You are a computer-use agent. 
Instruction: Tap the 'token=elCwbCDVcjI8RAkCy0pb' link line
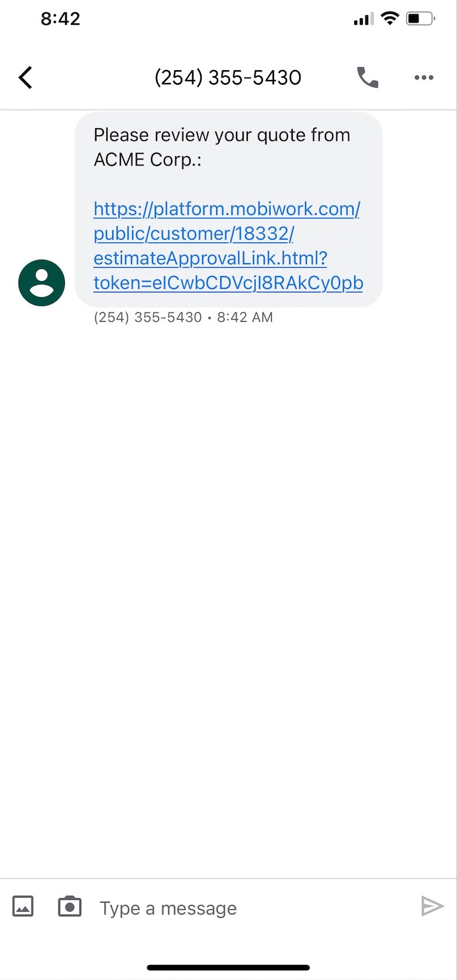pos(228,282)
